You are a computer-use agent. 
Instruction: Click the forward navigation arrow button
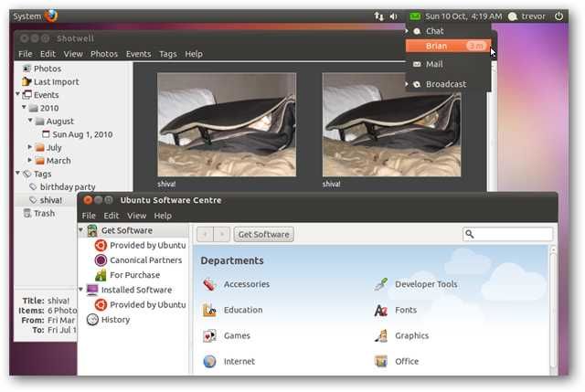(x=221, y=234)
